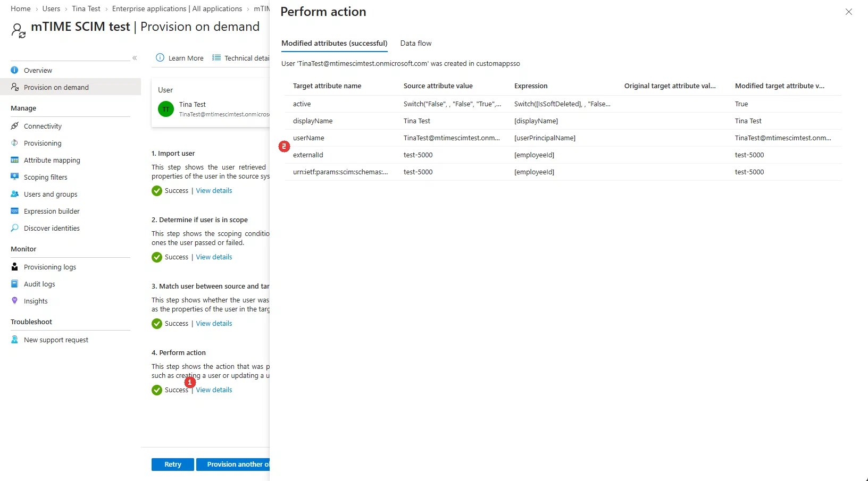This screenshot has width=868, height=481.
Task: Close the Perform action panel
Action: click(x=849, y=12)
